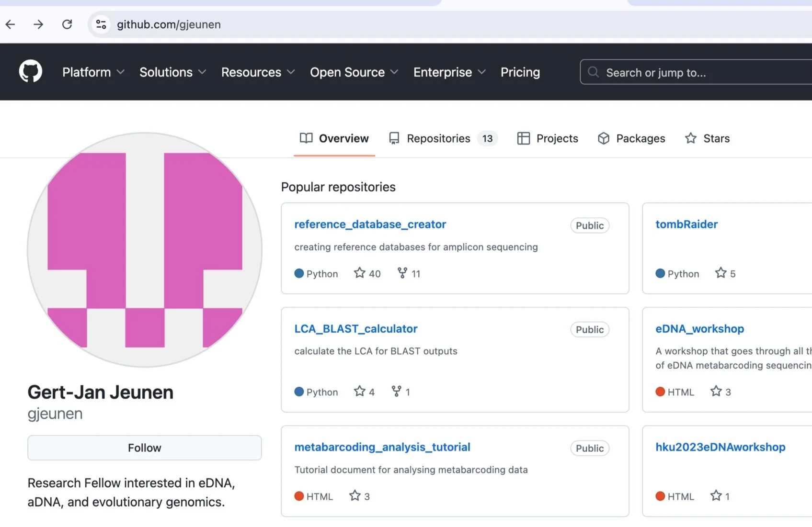Click the search magnifier icon
Image resolution: width=812 pixels, height=527 pixels.
click(593, 72)
